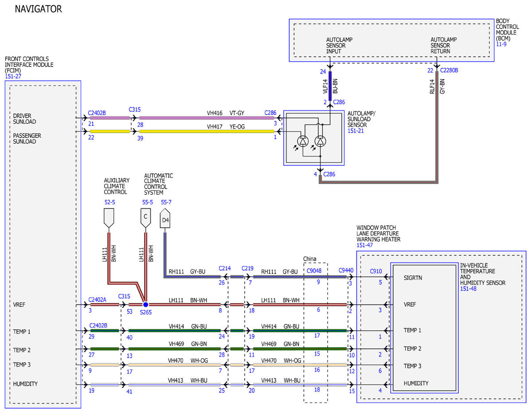
Task: Select the PASSENGER SUNLOAD signal label
Action: pyautogui.click(x=27, y=138)
